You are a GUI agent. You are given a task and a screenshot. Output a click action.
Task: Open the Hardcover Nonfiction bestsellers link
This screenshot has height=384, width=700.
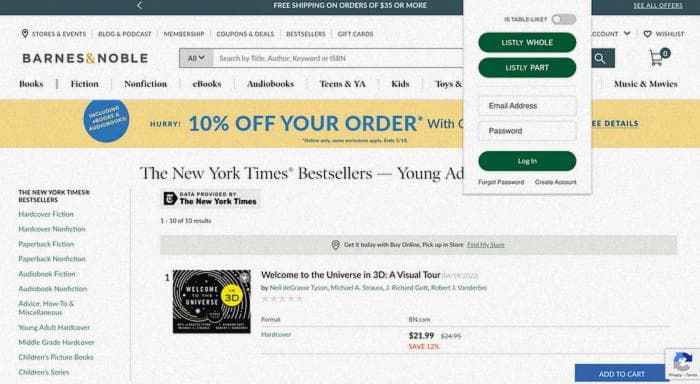52,229
